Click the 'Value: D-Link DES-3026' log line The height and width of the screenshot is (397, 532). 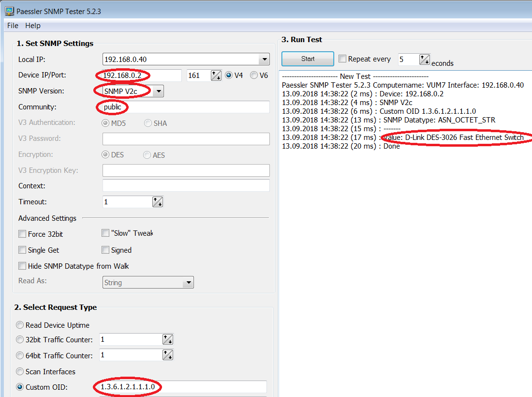coord(403,137)
